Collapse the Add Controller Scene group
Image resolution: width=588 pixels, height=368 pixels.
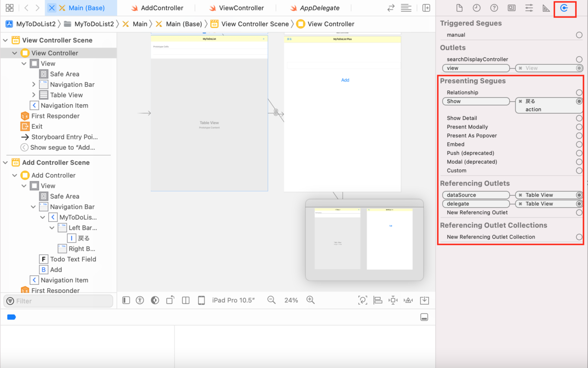point(6,162)
